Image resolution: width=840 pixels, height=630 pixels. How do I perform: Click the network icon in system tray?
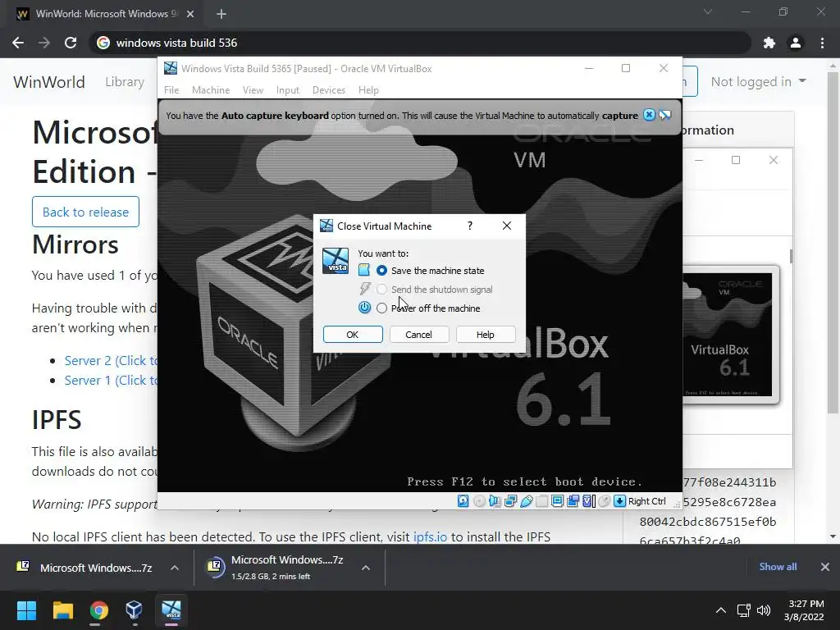point(743,610)
